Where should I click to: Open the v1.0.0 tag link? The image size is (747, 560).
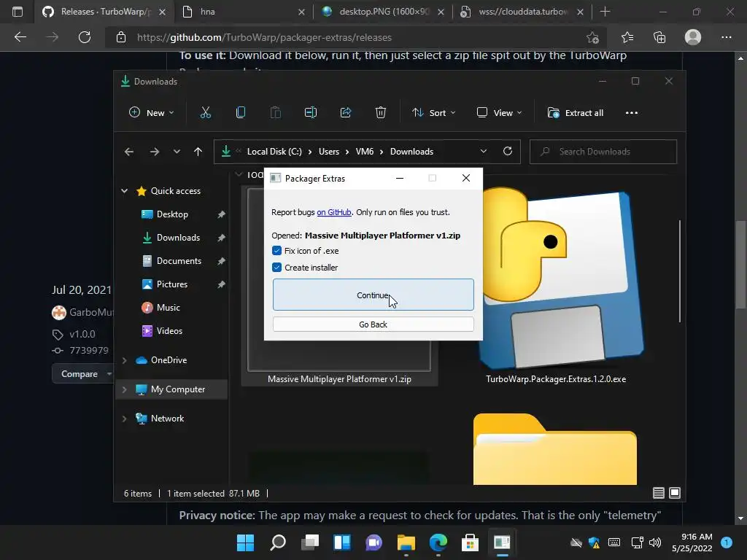point(82,334)
